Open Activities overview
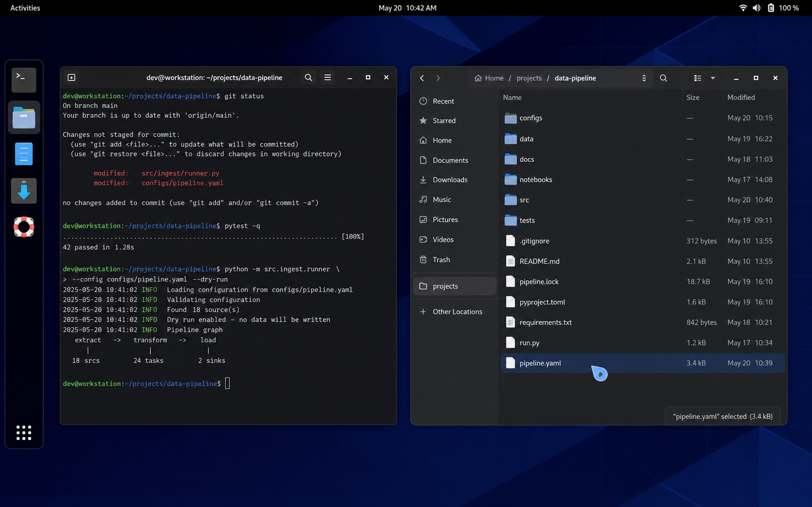Viewport: 812px width, 507px height. [x=25, y=8]
